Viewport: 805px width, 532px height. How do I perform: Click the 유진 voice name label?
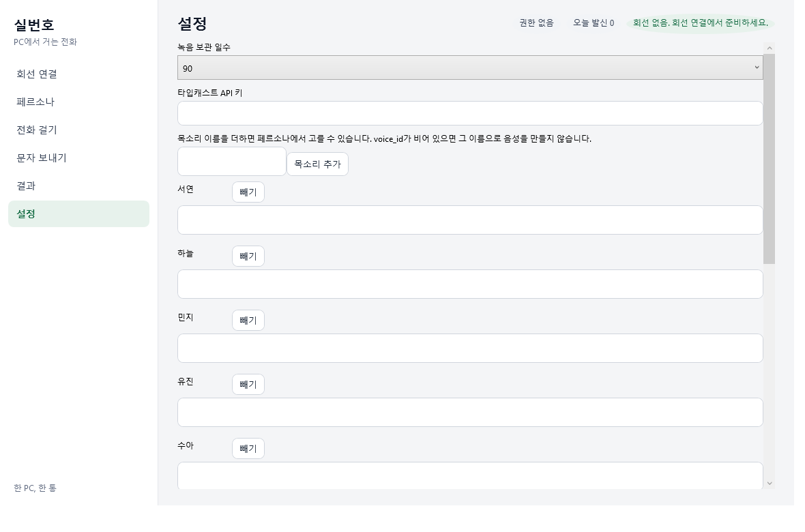click(186, 381)
